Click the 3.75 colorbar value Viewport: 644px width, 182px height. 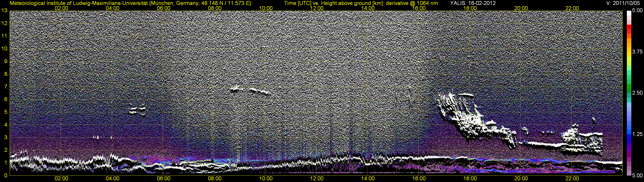tap(638, 52)
